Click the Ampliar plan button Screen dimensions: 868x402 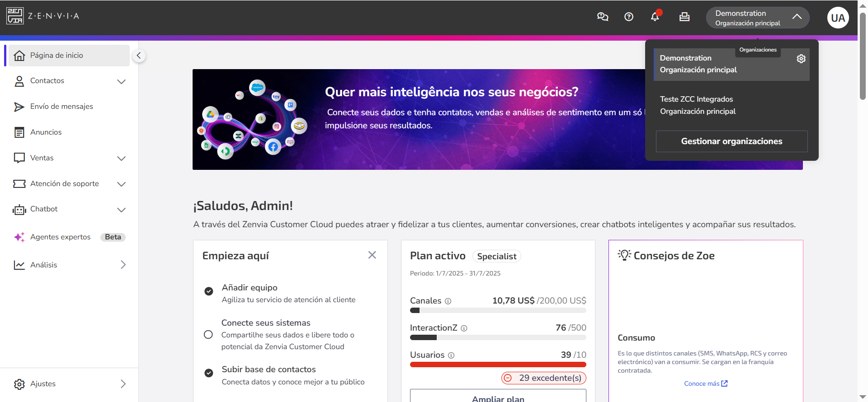click(498, 396)
